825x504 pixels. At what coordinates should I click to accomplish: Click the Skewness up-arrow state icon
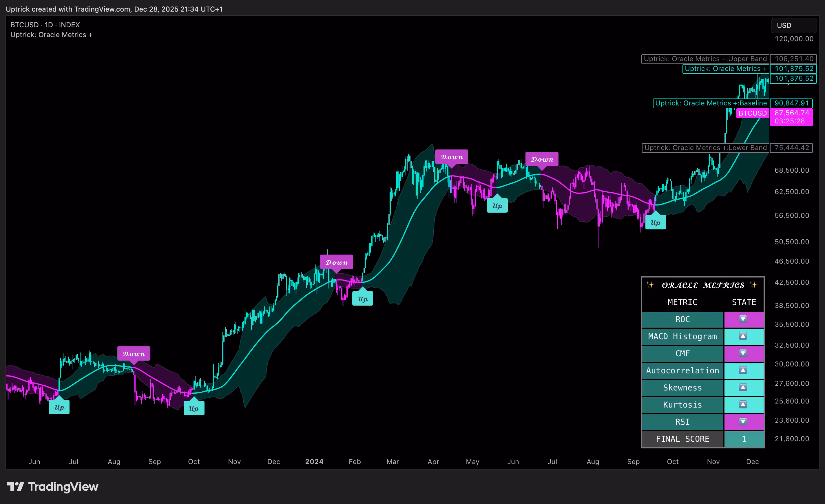[x=743, y=387]
